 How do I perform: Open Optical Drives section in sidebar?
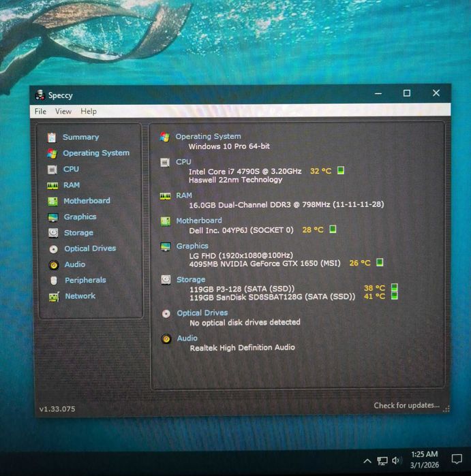pyautogui.click(x=90, y=249)
